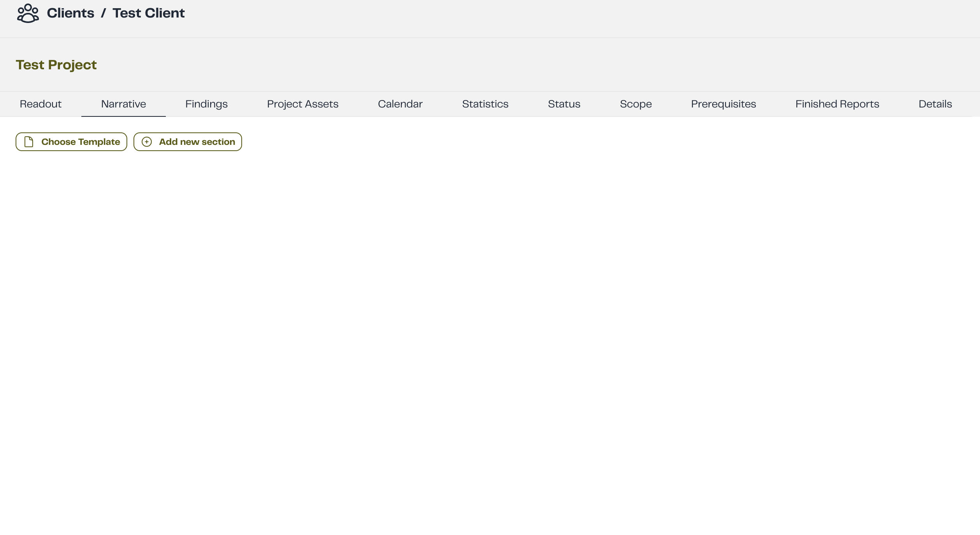
Task: Go to Project Assets tab
Action: tap(302, 104)
